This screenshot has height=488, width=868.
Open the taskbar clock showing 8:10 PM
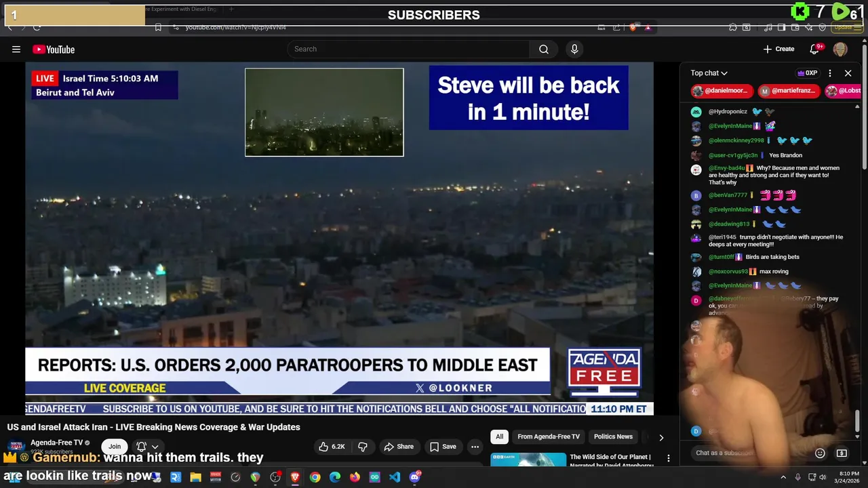pos(849,477)
